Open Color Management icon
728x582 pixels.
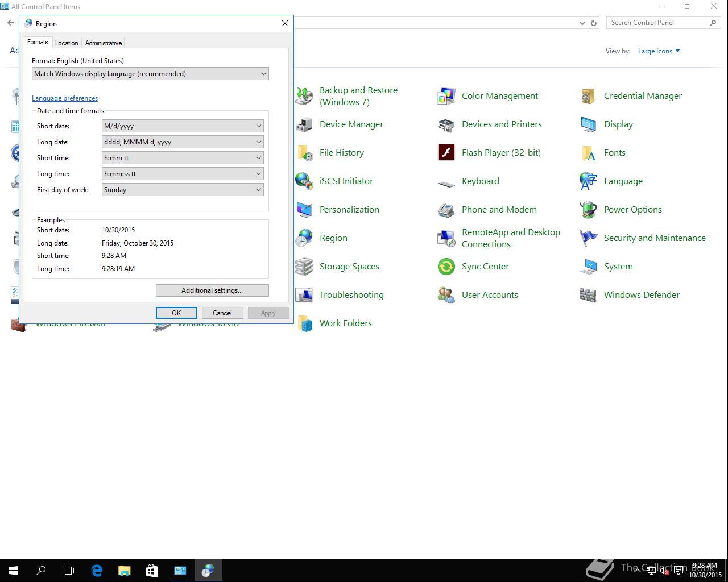pyautogui.click(x=446, y=96)
